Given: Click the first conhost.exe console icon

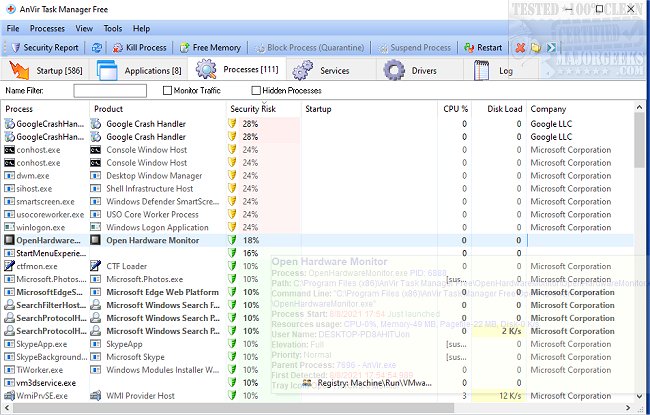Looking at the screenshot, I should pyautogui.click(x=9, y=150).
